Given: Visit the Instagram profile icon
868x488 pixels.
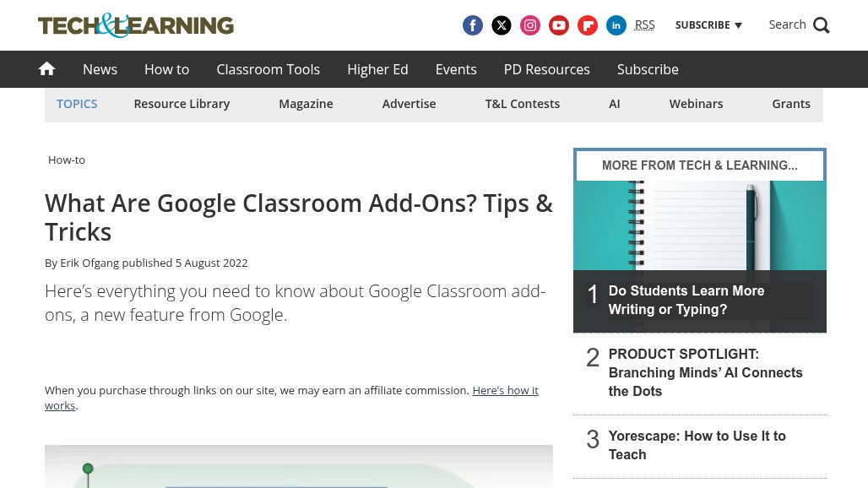Looking at the screenshot, I should [529, 25].
